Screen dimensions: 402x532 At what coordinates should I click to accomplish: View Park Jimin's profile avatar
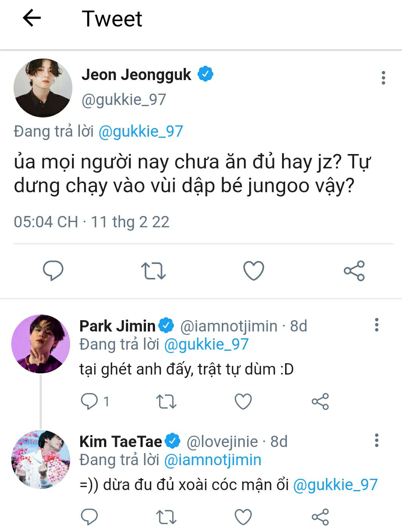(x=41, y=344)
